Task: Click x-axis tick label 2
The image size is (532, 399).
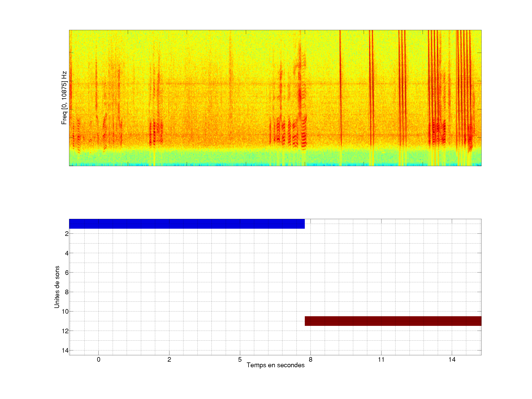Action: click(x=169, y=359)
